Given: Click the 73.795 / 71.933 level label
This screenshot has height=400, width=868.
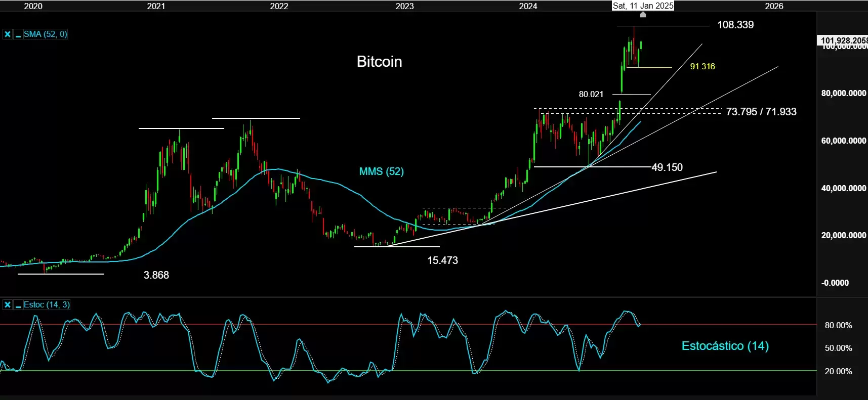Looking at the screenshot, I should click(761, 112).
